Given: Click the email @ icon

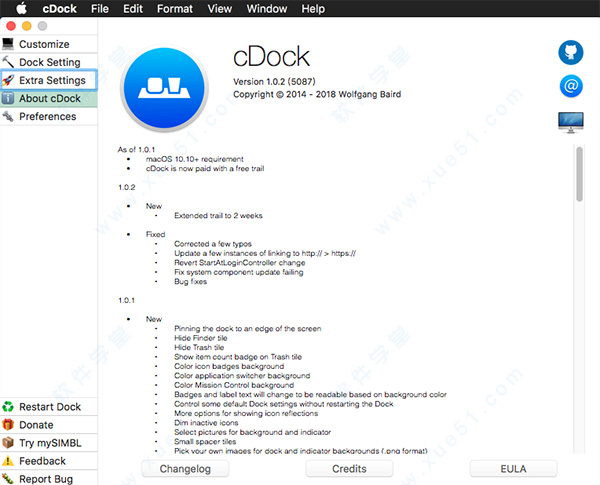Looking at the screenshot, I should (x=571, y=86).
